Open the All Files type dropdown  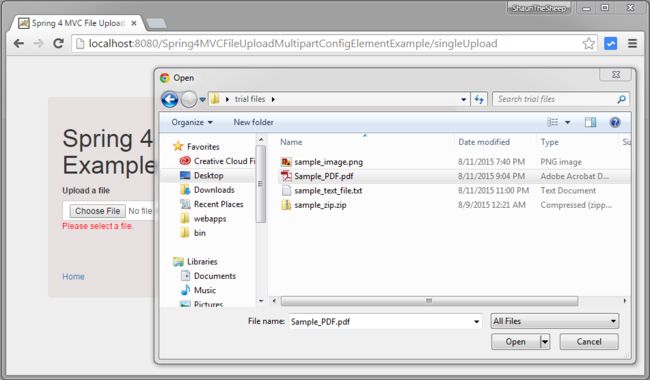555,321
